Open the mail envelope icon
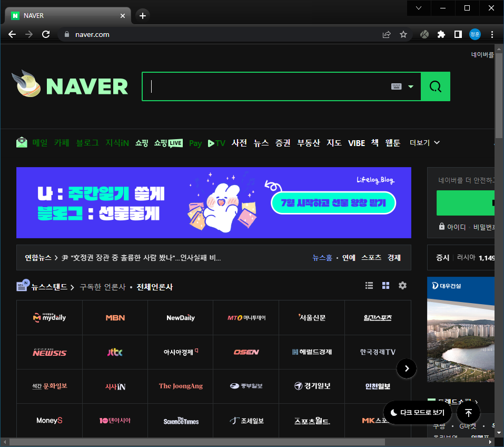Screen dimensions: 504x447 tap(22, 142)
